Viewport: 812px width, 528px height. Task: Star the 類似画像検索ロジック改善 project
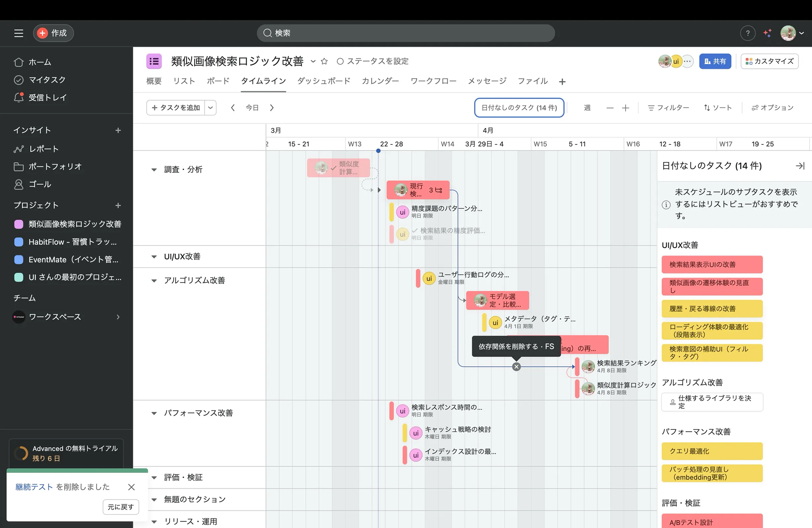tap(324, 61)
